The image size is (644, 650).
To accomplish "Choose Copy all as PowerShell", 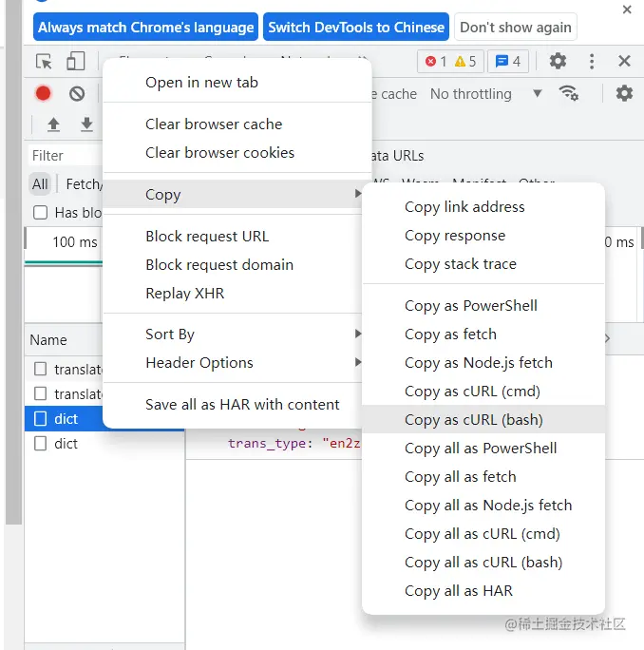I will pos(483,449).
